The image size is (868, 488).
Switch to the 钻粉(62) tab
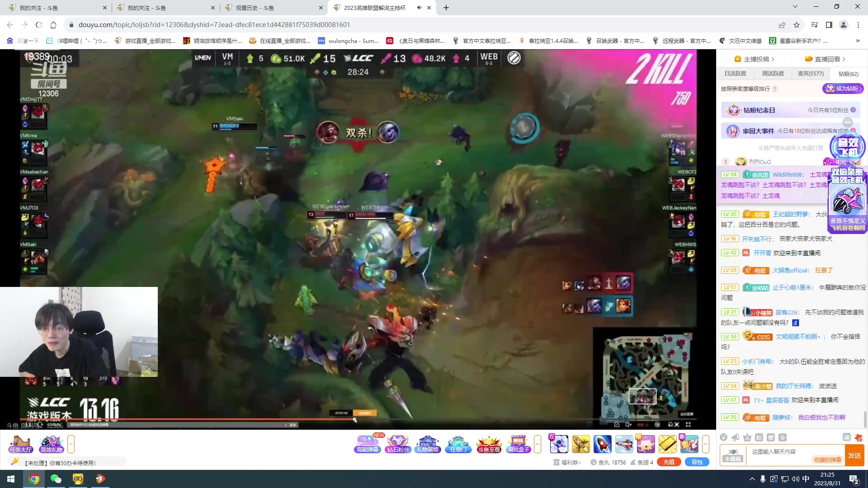point(848,74)
